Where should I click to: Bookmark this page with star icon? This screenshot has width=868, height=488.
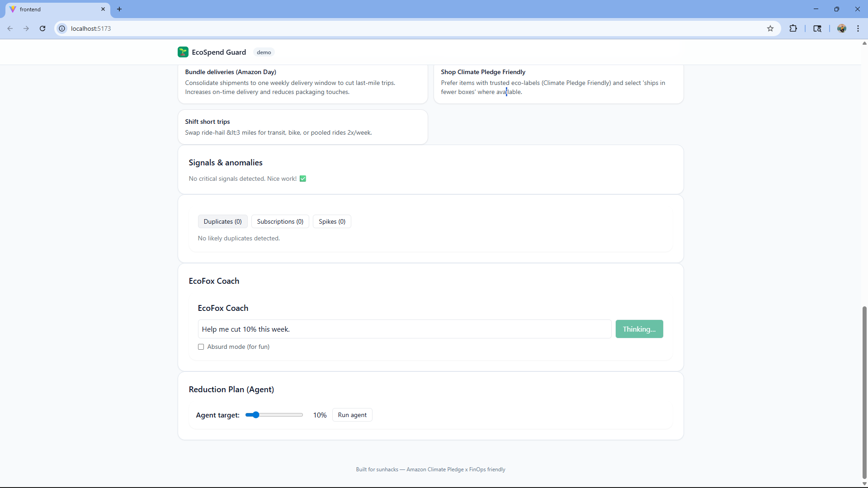(770, 28)
